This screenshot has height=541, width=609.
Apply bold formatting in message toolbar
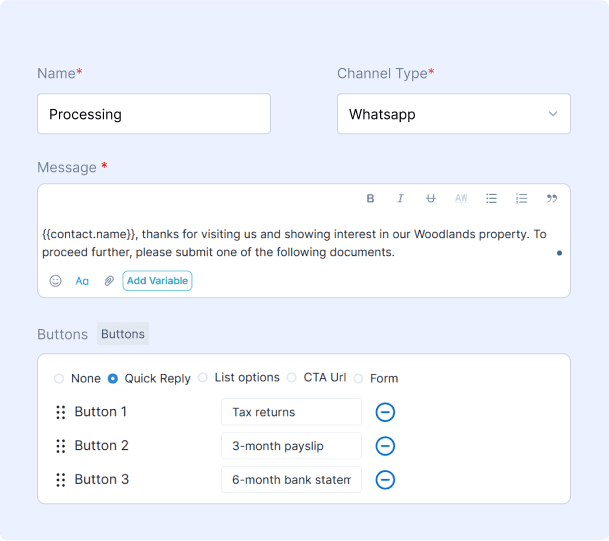coord(370,199)
